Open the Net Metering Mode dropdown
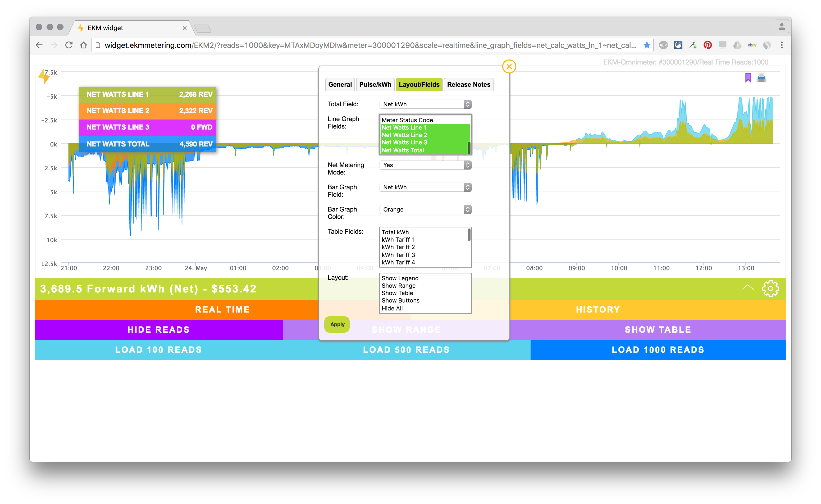 (x=425, y=165)
